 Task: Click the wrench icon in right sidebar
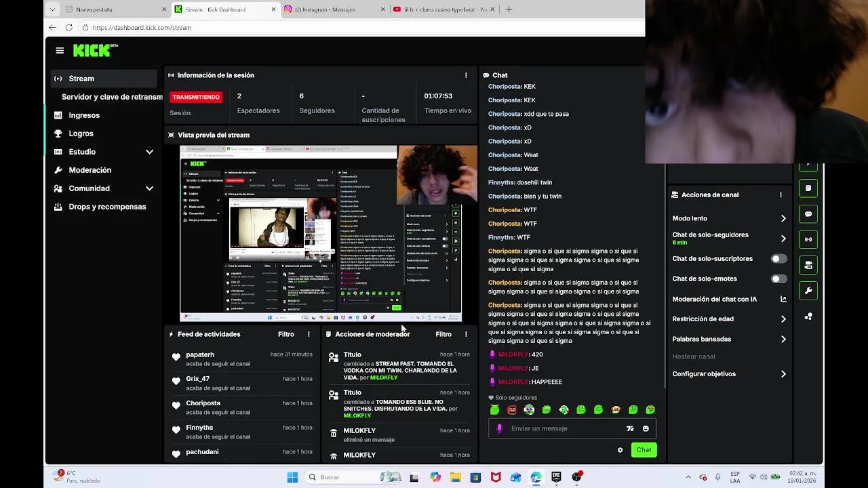click(x=808, y=291)
